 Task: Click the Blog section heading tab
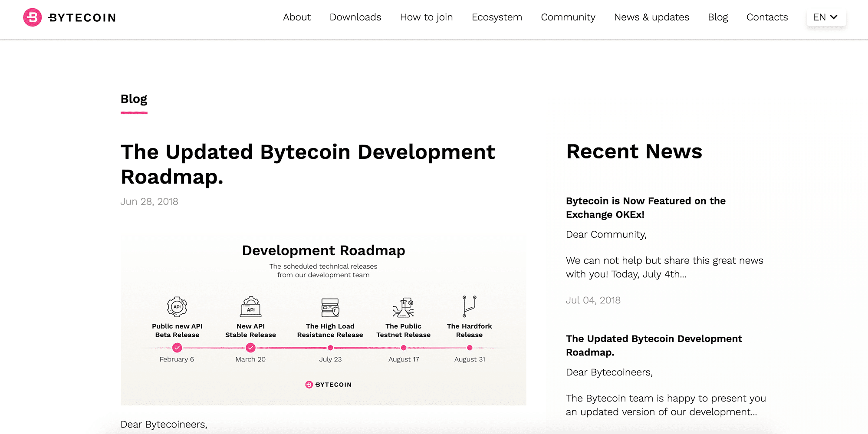134,99
